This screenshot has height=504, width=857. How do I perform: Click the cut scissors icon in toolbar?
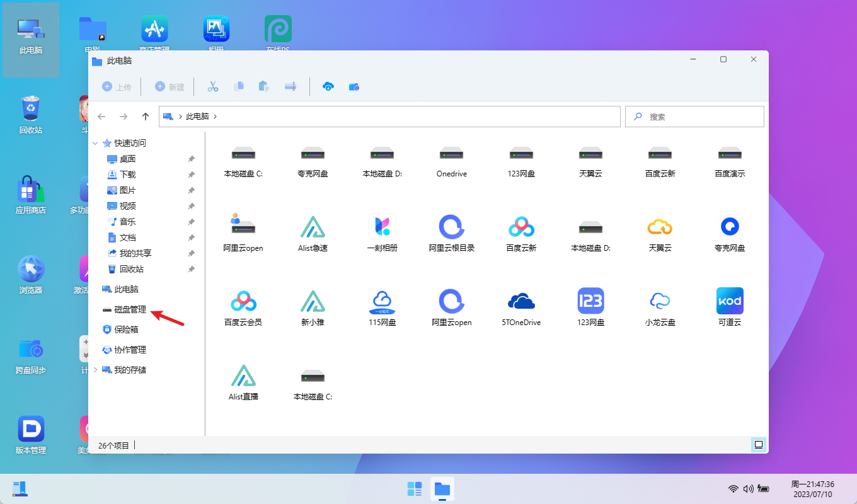coord(213,87)
